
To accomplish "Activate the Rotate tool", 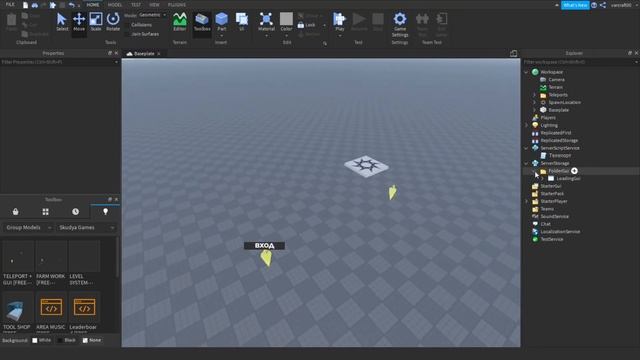I will pyautogui.click(x=113, y=22).
